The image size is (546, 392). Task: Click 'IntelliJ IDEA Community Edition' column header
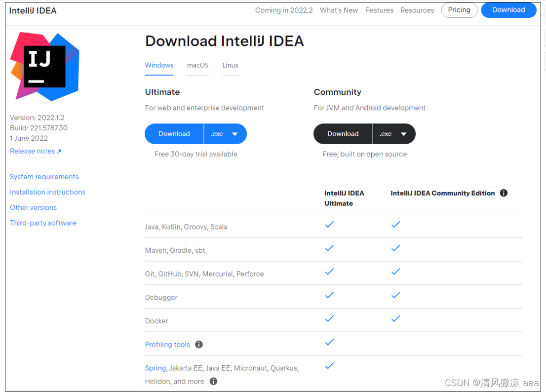[x=443, y=193]
